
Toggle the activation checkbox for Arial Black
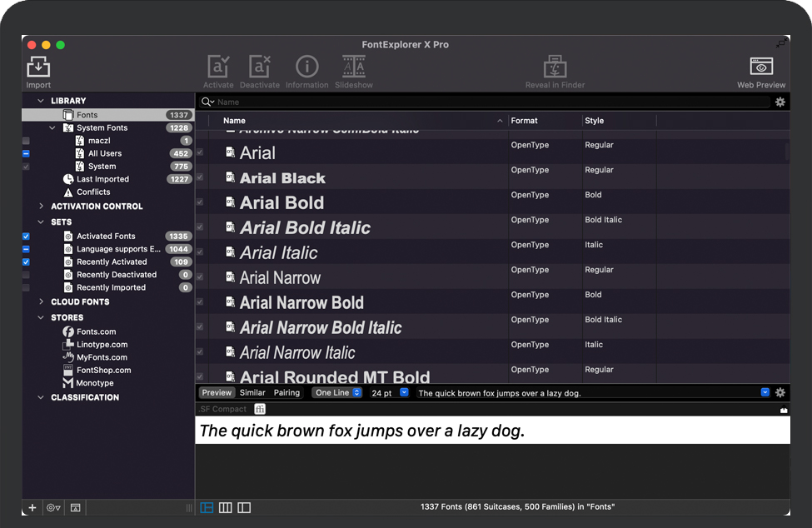199,177
